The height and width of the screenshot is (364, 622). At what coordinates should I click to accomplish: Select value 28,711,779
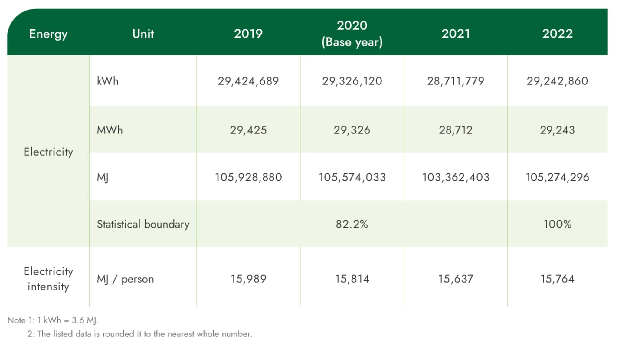click(x=456, y=81)
